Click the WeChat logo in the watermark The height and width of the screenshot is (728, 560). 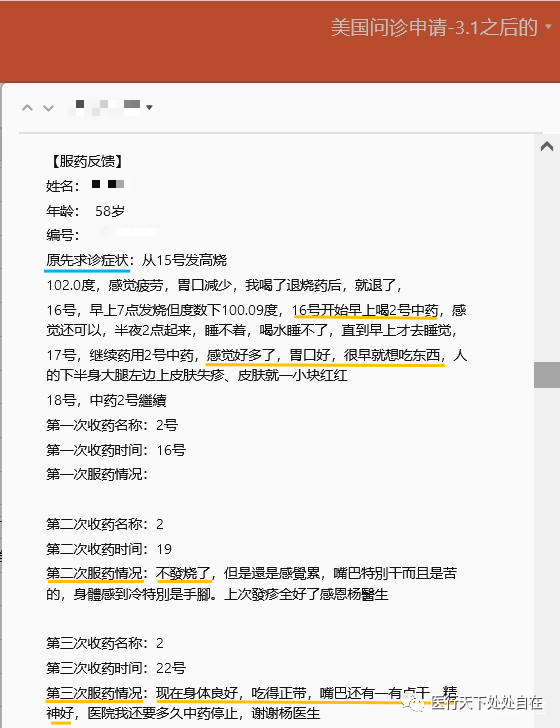coord(414,702)
